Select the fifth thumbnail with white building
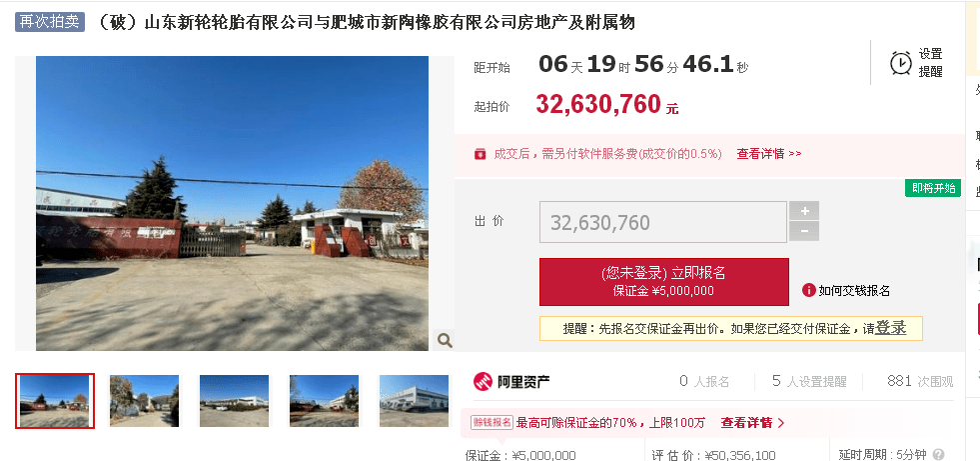This screenshot has width=980, height=461. coord(415,400)
